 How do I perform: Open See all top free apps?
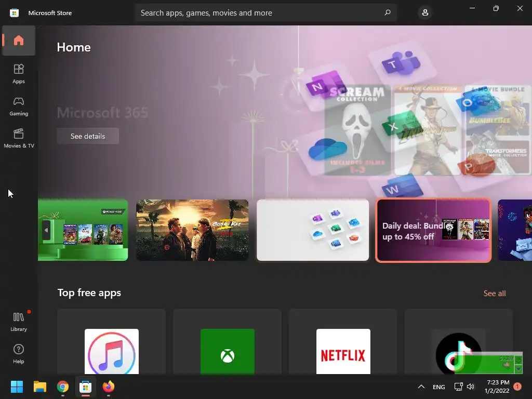pos(495,293)
